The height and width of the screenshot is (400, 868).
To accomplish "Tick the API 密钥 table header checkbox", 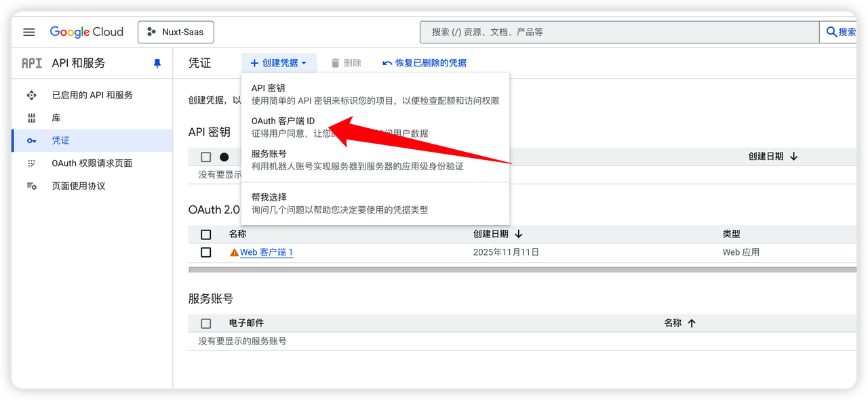I will [x=206, y=157].
